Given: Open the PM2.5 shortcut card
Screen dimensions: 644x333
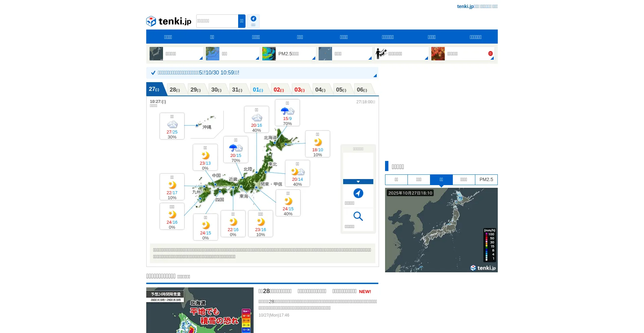Looking at the screenshot, I should (289, 54).
